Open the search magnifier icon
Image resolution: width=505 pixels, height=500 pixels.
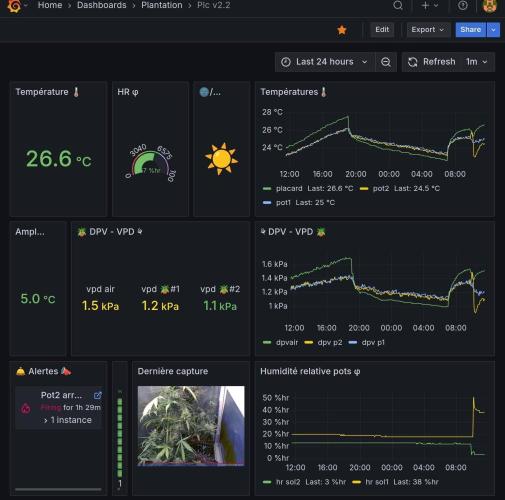[x=398, y=5]
